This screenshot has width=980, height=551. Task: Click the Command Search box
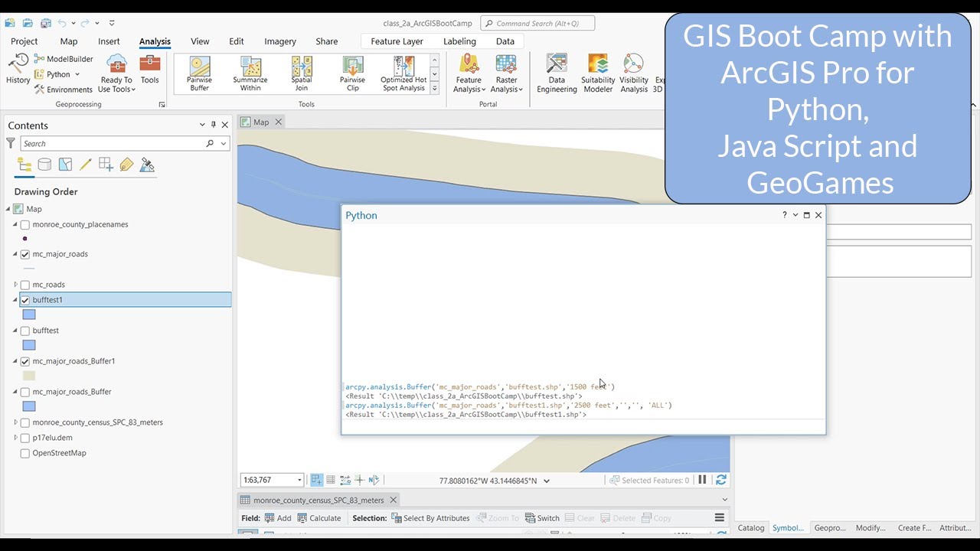537,24
